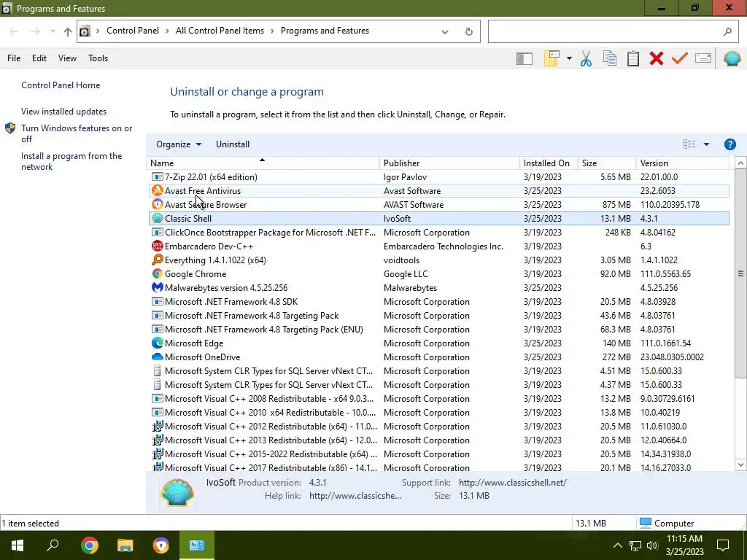This screenshot has height=560, width=747.
Task: Click the Cut scissors icon in toolbar
Action: coord(586,58)
